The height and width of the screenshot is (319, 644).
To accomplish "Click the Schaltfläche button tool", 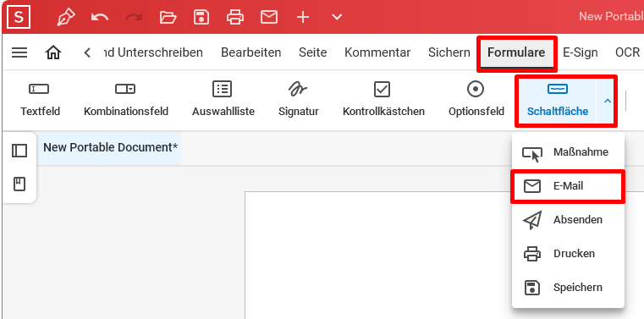I will (558, 100).
